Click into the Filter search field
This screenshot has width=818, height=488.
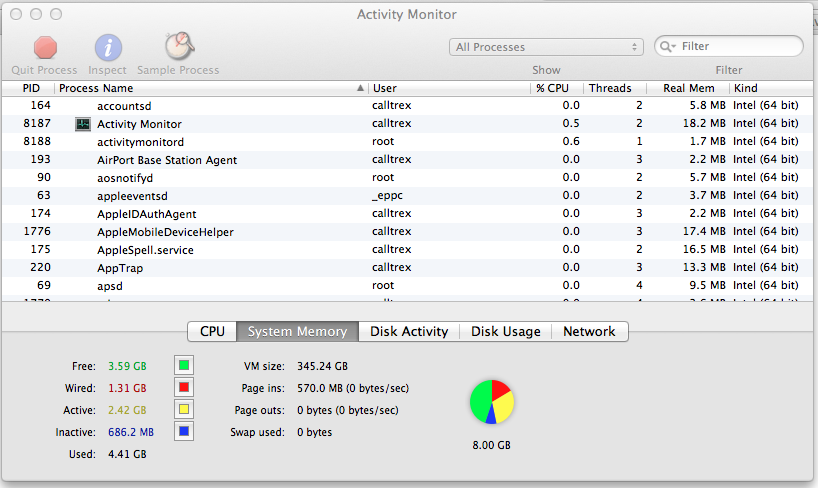728,46
